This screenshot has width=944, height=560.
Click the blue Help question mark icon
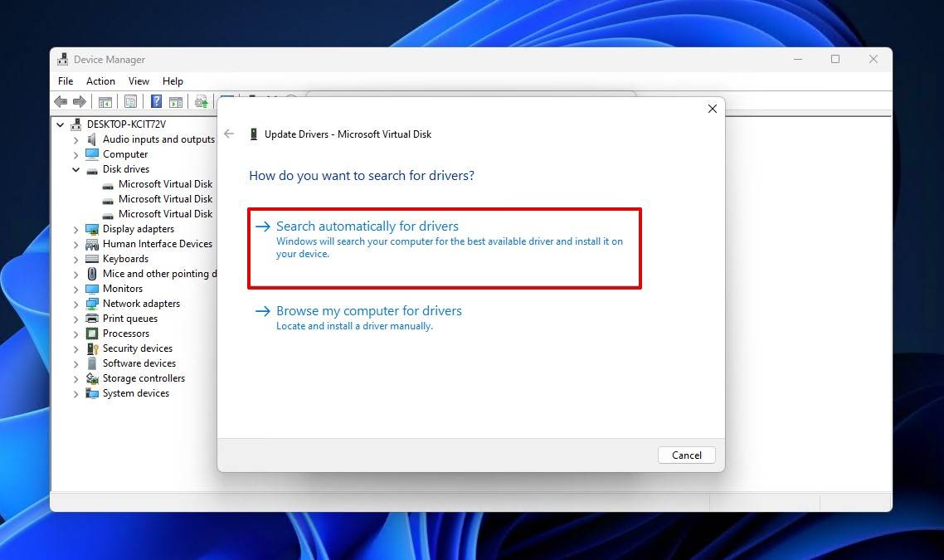click(x=156, y=102)
